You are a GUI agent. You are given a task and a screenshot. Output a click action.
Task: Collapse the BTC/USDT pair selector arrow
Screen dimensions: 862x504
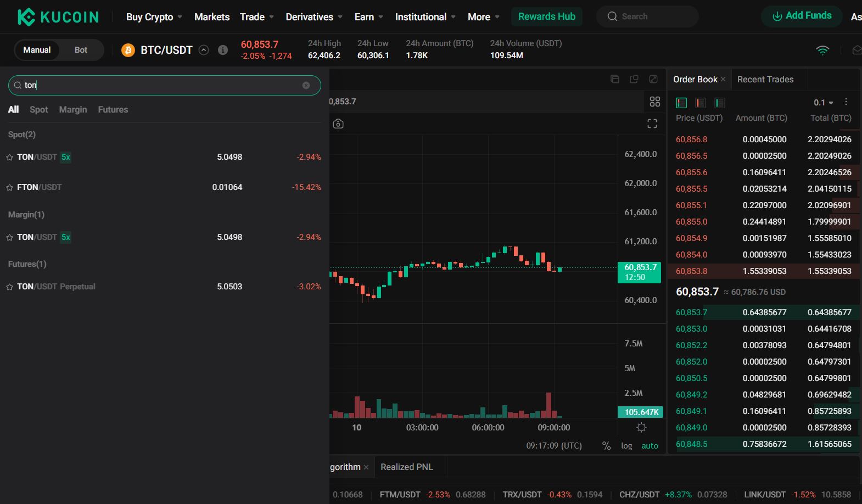point(204,50)
